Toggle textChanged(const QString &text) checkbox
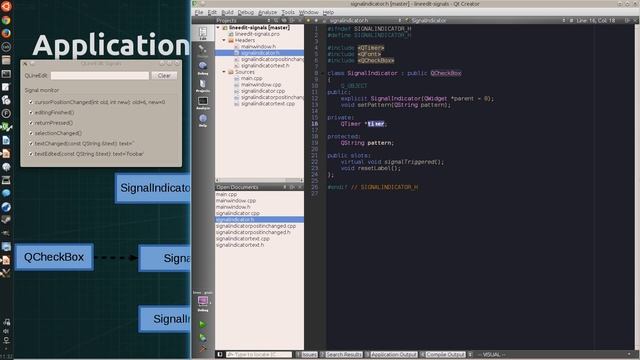This screenshot has height=360, width=640. pyautogui.click(x=31, y=144)
